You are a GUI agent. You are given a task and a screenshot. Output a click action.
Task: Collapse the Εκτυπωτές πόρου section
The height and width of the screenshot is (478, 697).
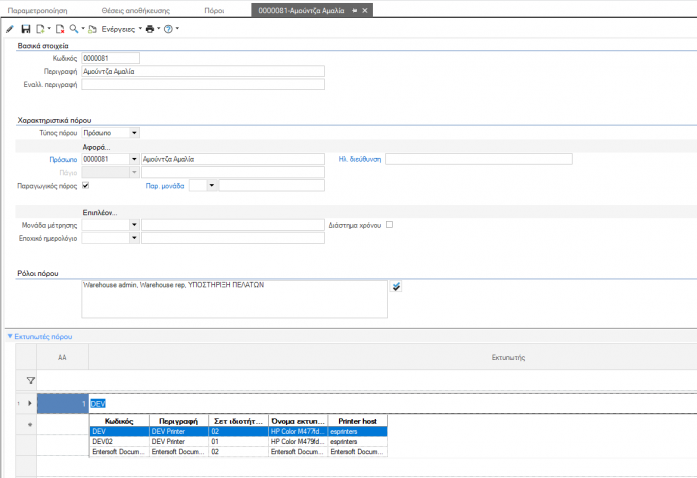click(x=11, y=336)
